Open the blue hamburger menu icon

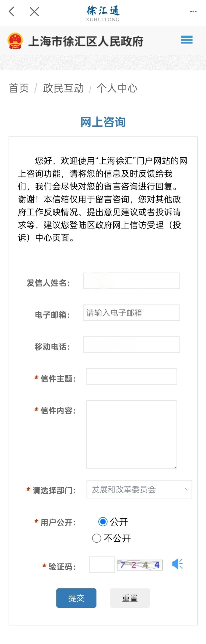pyautogui.click(x=187, y=40)
